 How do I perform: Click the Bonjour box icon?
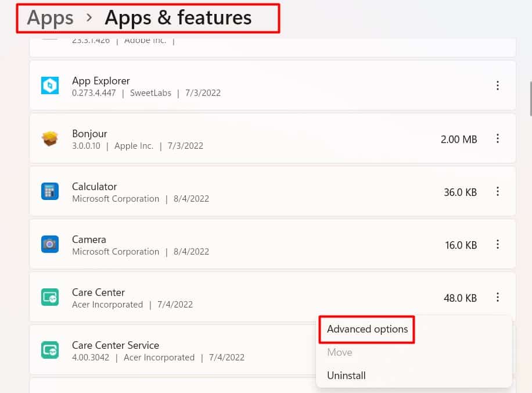[50, 138]
